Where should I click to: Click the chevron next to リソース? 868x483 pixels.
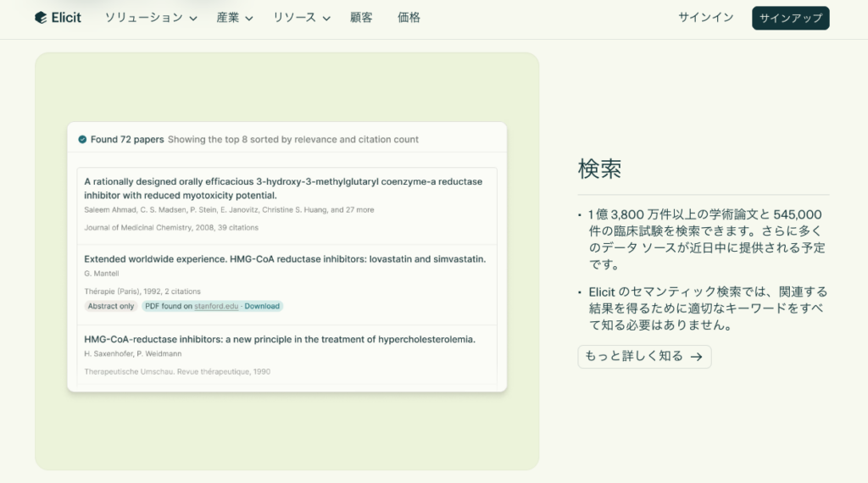coord(326,19)
